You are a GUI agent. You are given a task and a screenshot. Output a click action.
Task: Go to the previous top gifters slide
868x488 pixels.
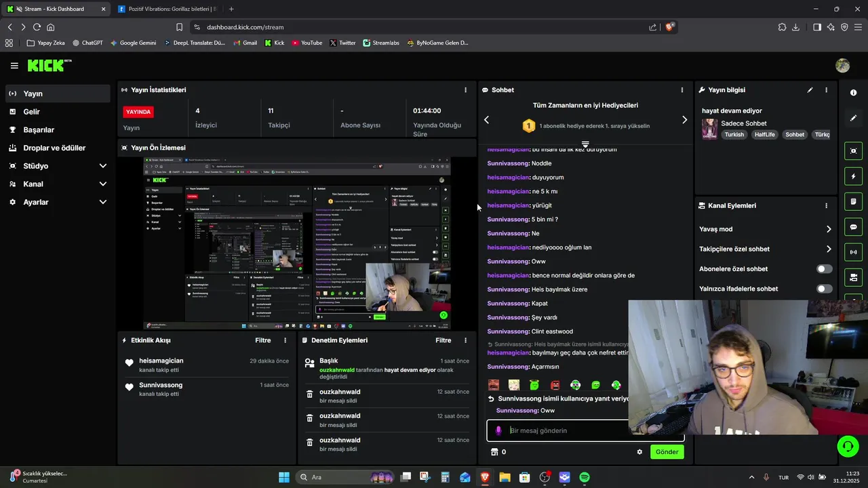click(486, 120)
